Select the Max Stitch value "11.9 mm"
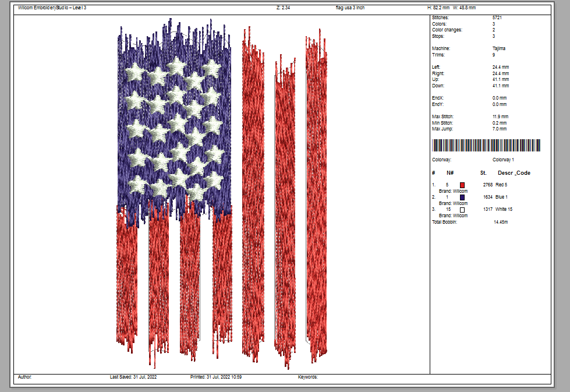The height and width of the screenshot is (392, 570). tap(500, 116)
